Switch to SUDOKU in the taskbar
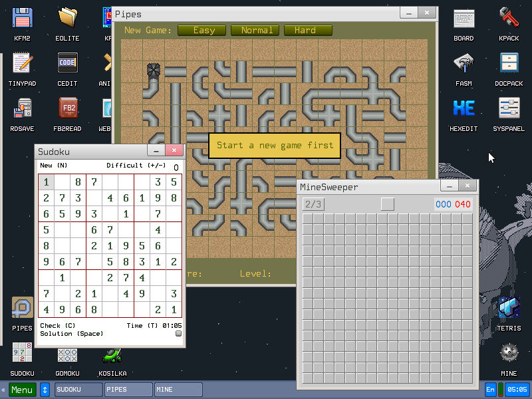Screen dimensions: 532x399 (x=78, y=390)
